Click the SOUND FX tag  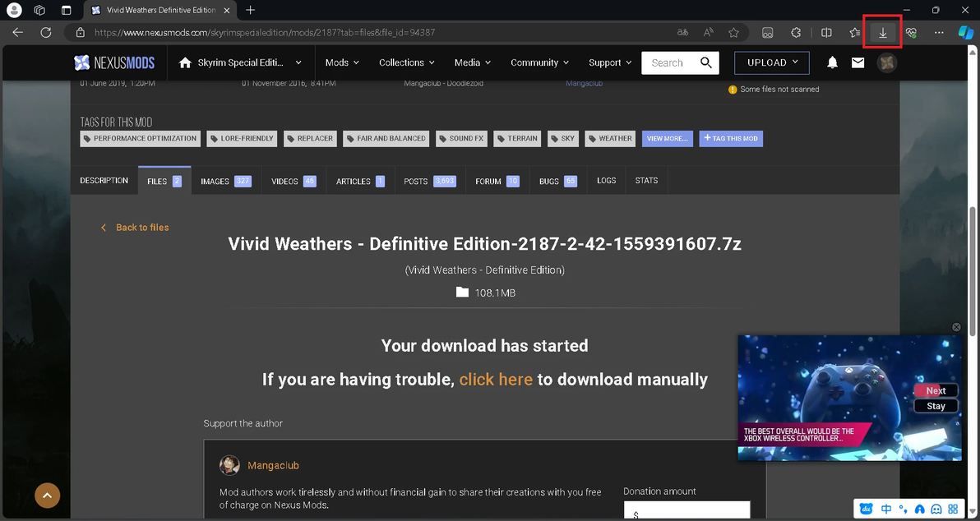[x=461, y=139]
